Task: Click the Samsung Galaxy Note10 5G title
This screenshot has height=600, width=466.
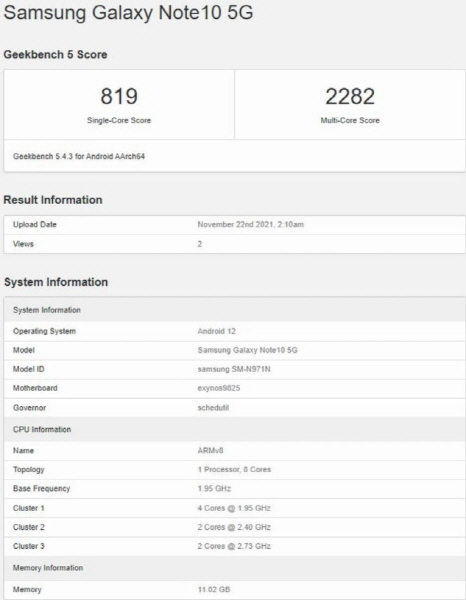Action: click(x=128, y=12)
